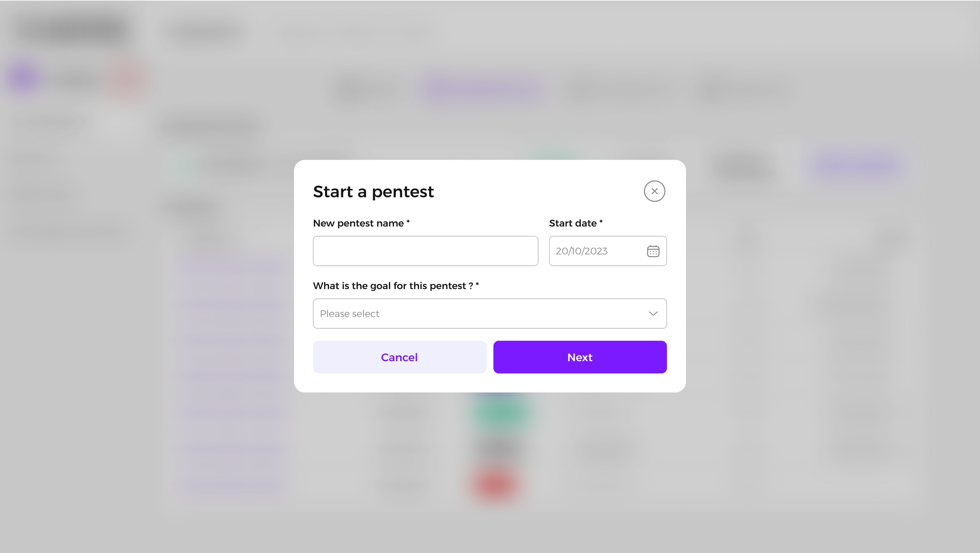Click the blurred red circle badge in sidebar

click(x=127, y=79)
